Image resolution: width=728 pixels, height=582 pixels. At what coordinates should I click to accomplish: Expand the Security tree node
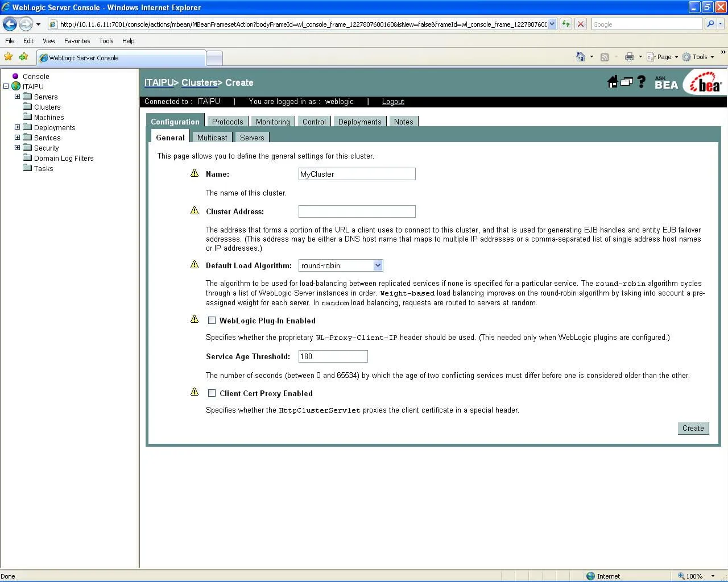(17, 148)
